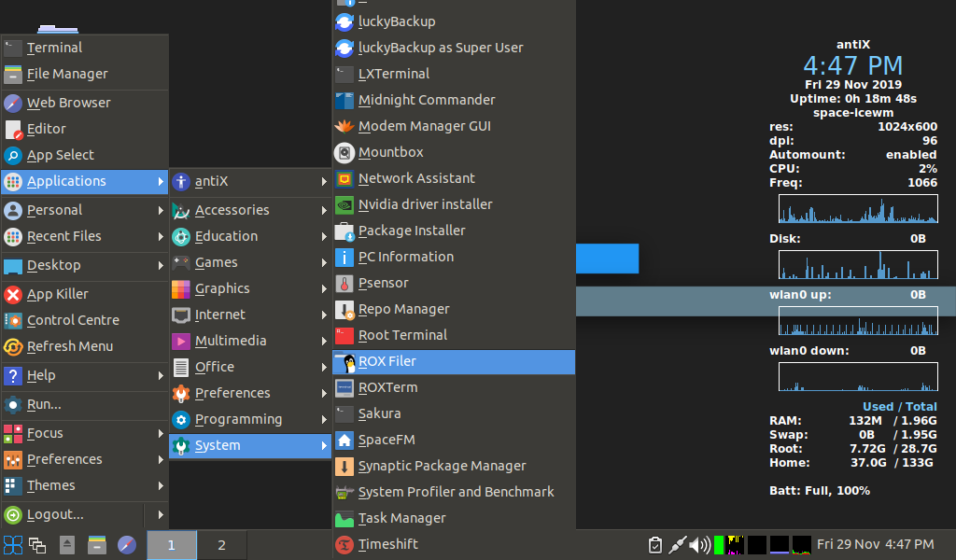Expand the Internet submenu arrow

click(x=324, y=315)
